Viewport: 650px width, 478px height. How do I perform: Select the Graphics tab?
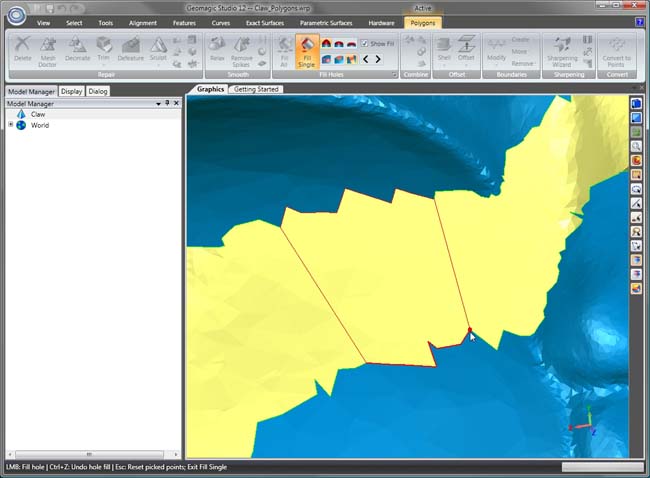coord(211,89)
